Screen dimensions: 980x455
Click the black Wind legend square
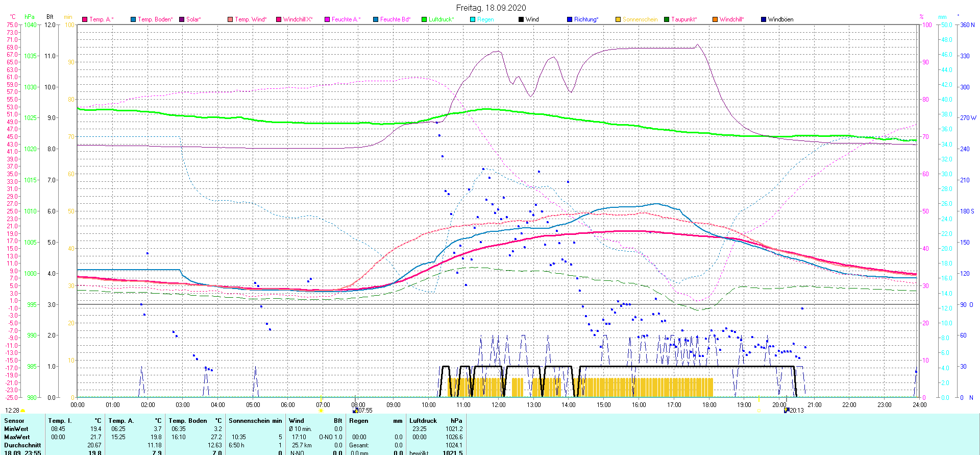(x=521, y=19)
